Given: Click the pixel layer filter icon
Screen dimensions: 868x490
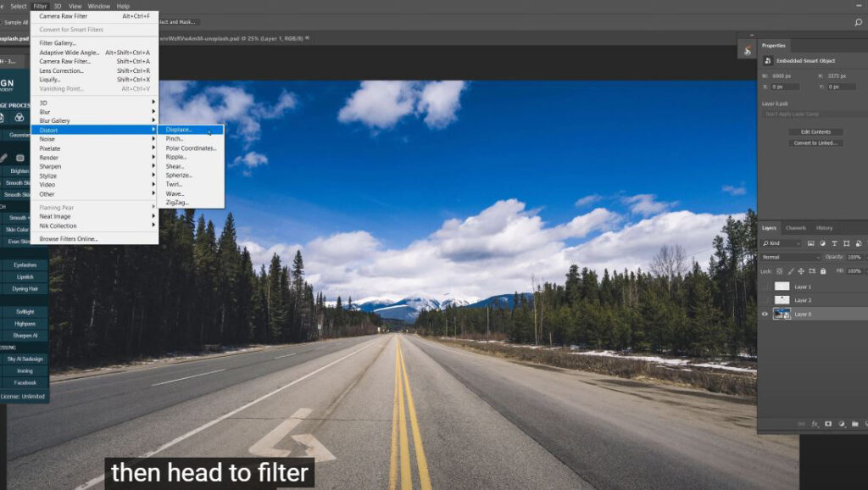Looking at the screenshot, I should [811, 243].
